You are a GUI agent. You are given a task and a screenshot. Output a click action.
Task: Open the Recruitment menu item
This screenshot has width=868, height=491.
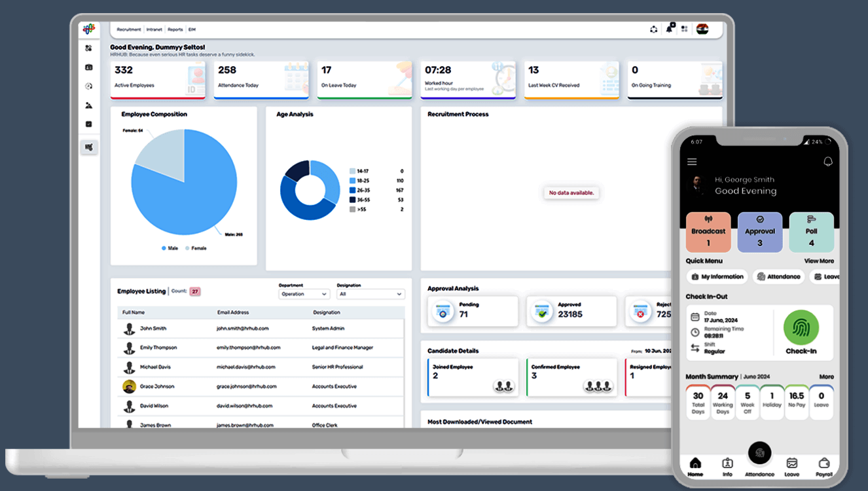pyautogui.click(x=129, y=29)
